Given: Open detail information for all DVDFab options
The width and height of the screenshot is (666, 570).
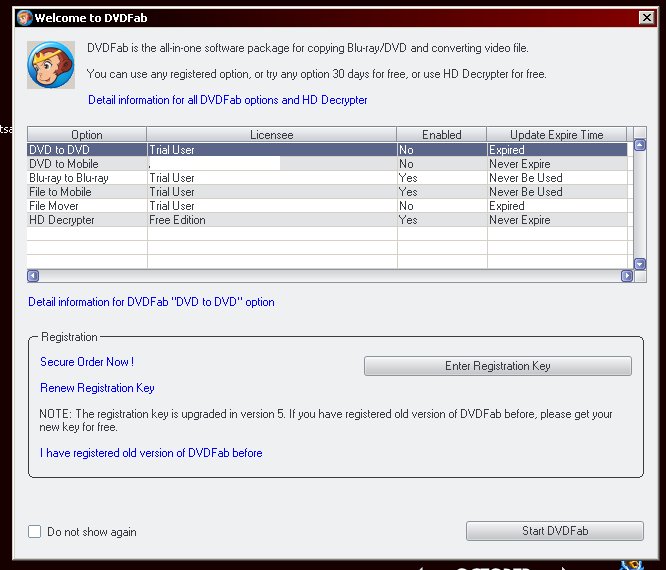Looking at the screenshot, I should (x=227, y=100).
